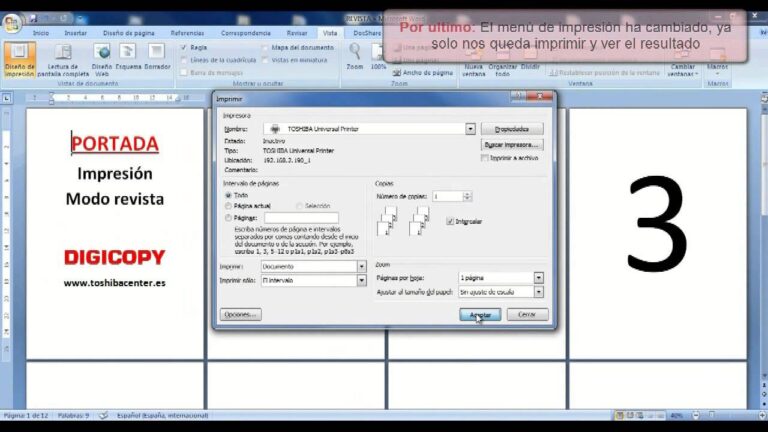Toggle the Intercalar checkbox
The image size is (768, 432).
(450, 221)
